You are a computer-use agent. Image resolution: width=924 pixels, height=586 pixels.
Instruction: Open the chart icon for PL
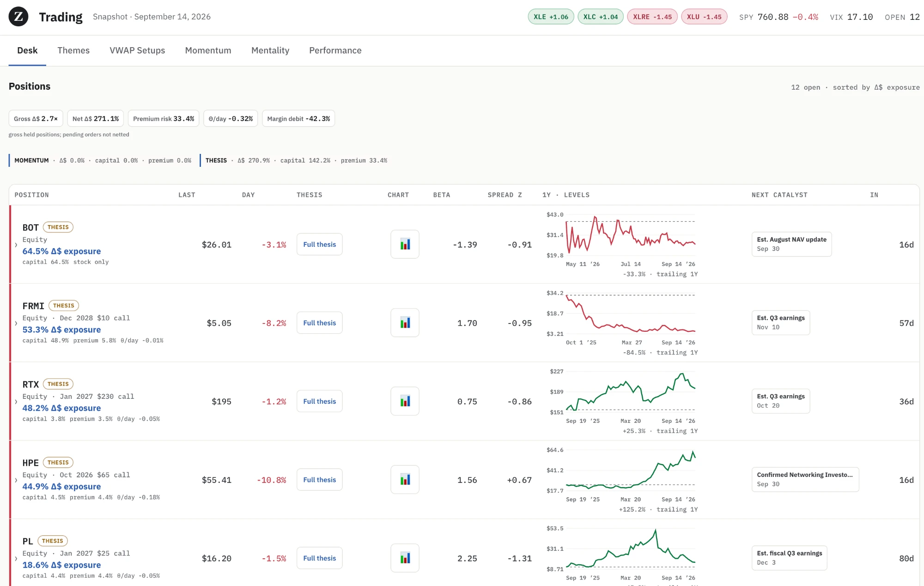[x=405, y=558]
